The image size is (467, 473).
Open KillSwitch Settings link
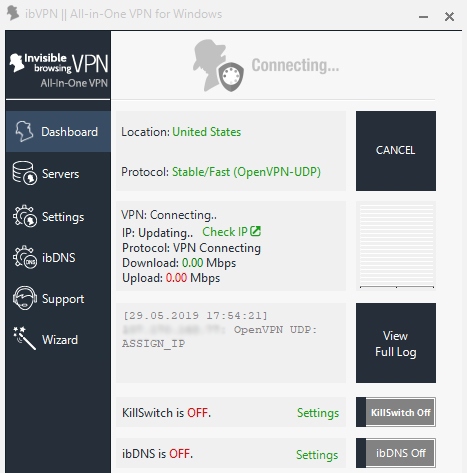pyautogui.click(x=318, y=413)
